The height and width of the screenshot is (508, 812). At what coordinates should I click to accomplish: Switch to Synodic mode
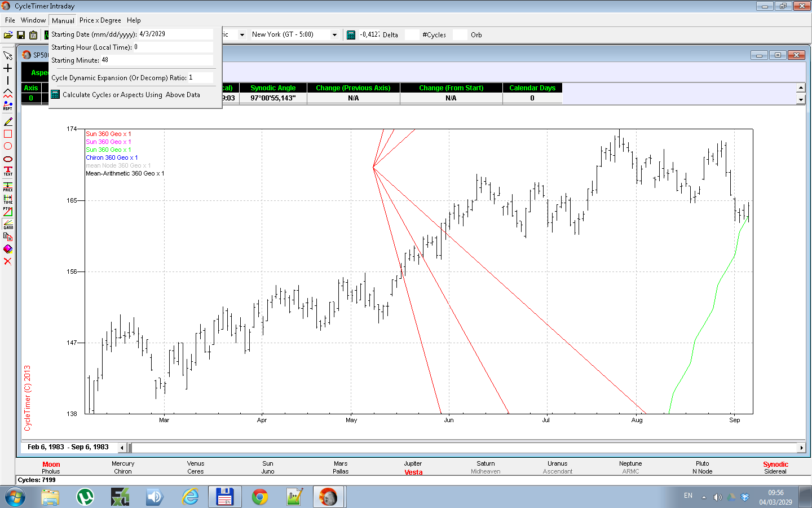775,465
